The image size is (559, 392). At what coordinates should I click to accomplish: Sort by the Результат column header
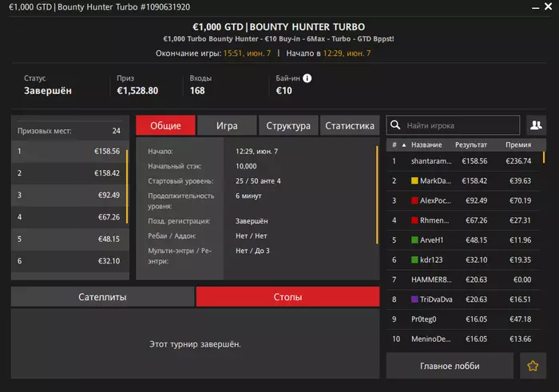click(x=471, y=145)
